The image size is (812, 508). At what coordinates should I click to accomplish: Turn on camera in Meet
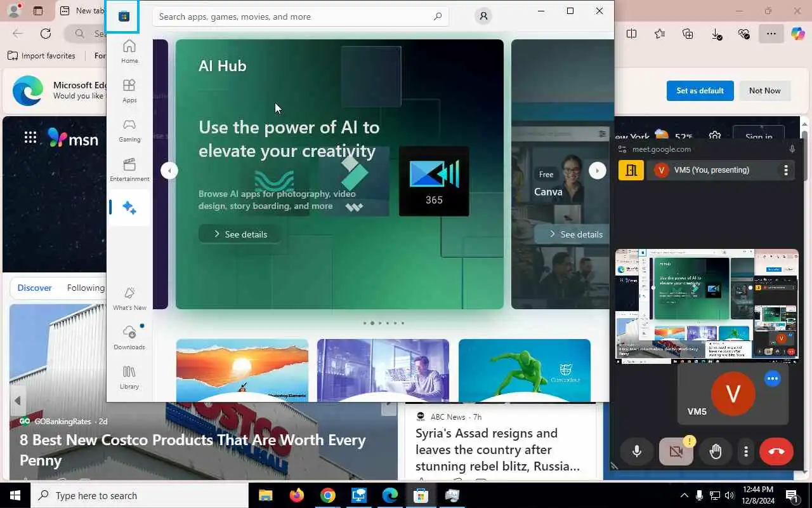pyautogui.click(x=676, y=451)
